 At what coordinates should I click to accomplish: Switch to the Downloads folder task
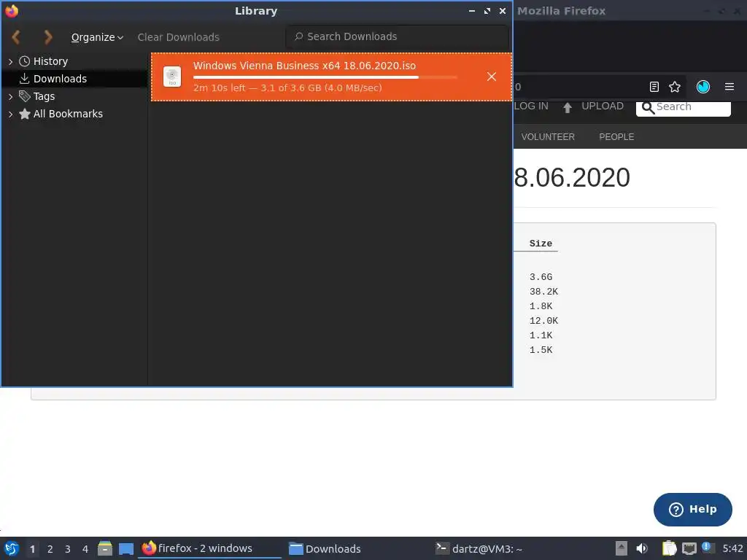pos(325,549)
